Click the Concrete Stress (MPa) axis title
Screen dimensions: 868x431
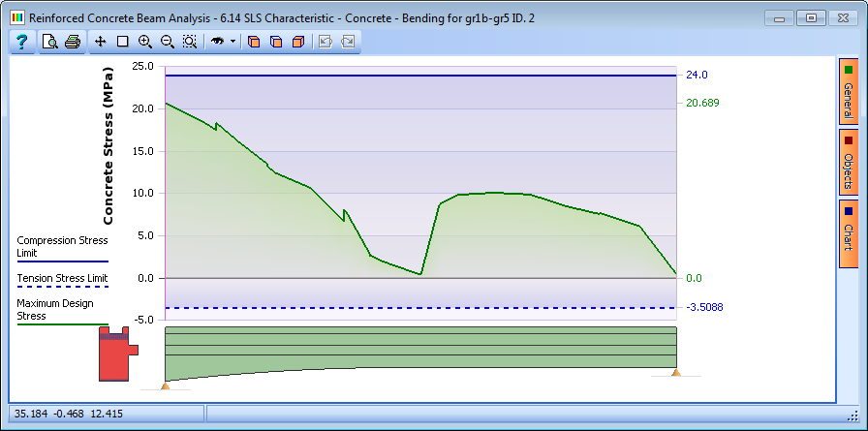click(x=108, y=145)
